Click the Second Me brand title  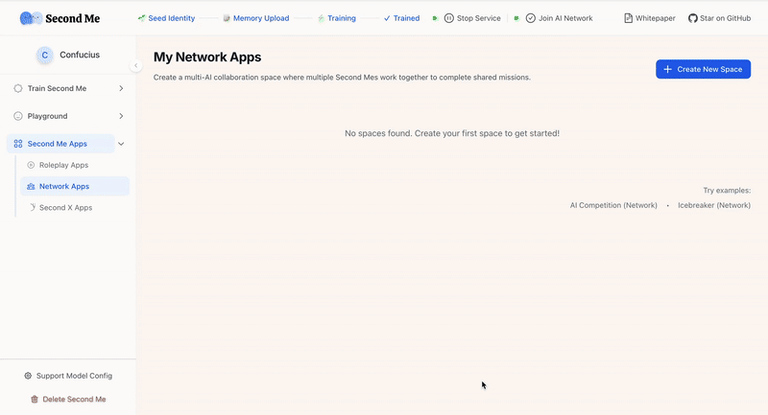click(x=72, y=19)
